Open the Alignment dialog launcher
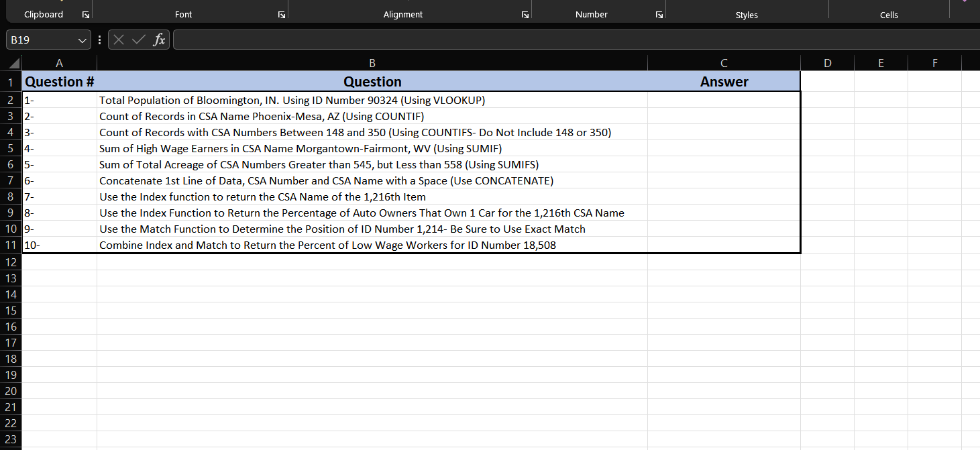Image resolution: width=980 pixels, height=450 pixels. (x=525, y=13)
